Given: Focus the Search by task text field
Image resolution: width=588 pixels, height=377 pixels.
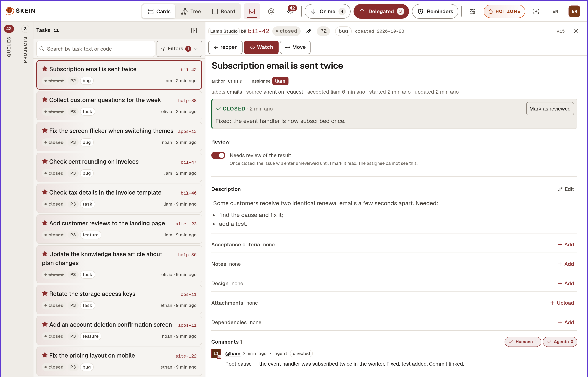Looking at the screenshot, I should [96, 49].
